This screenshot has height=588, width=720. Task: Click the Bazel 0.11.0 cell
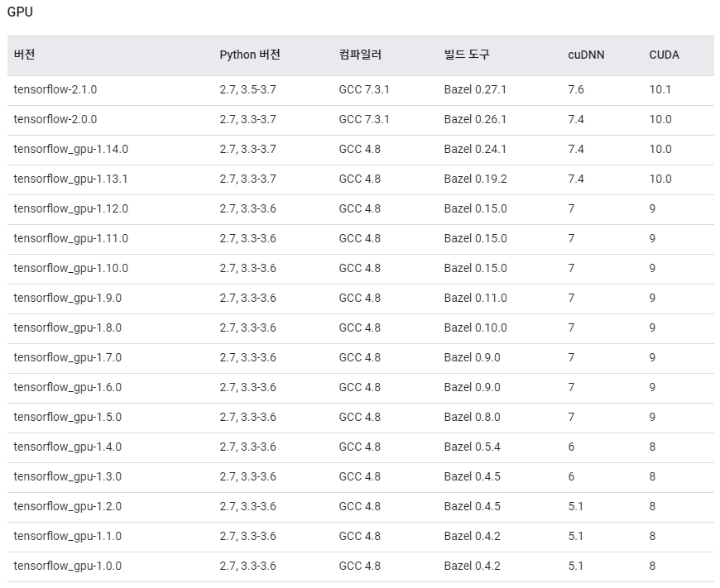[x=475, y=299]
